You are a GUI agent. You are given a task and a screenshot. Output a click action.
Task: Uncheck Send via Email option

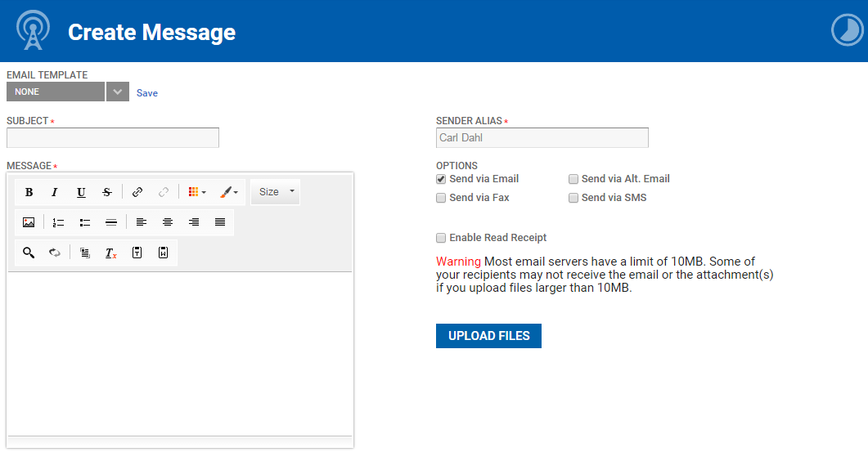[x=441, y=179]
